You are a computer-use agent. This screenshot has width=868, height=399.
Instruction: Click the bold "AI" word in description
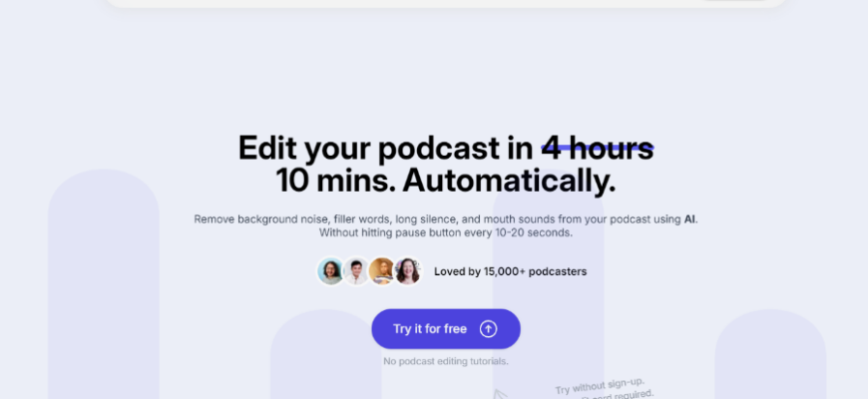pos(689,219)
